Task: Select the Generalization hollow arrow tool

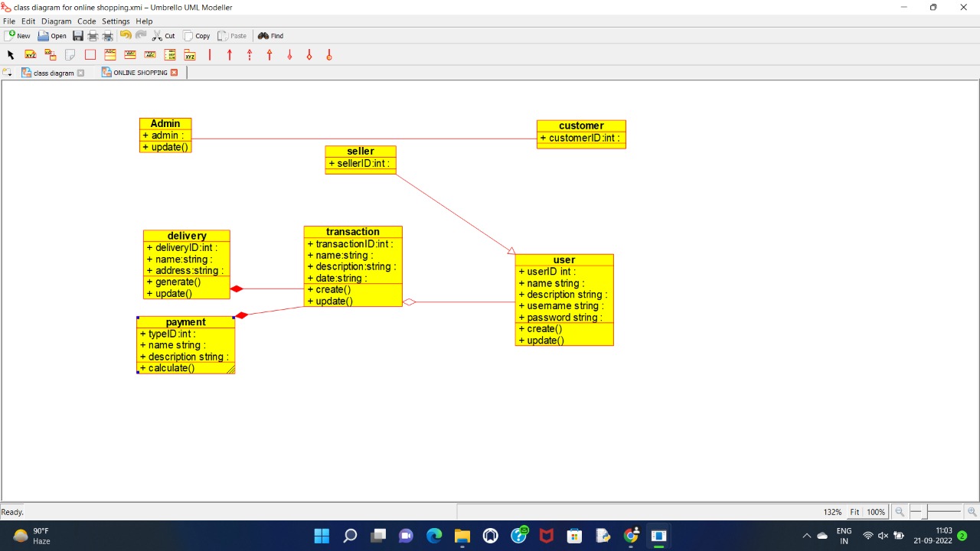Action: click(269, 55)
